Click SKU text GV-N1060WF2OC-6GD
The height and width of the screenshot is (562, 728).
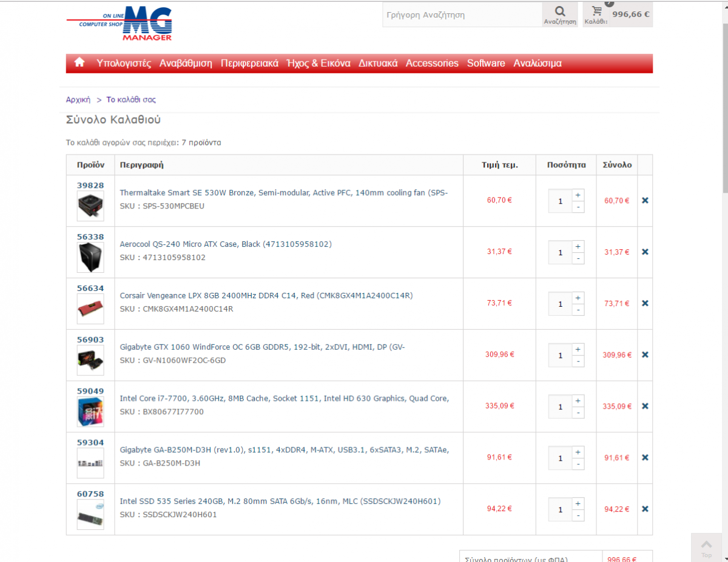point(184,360)
